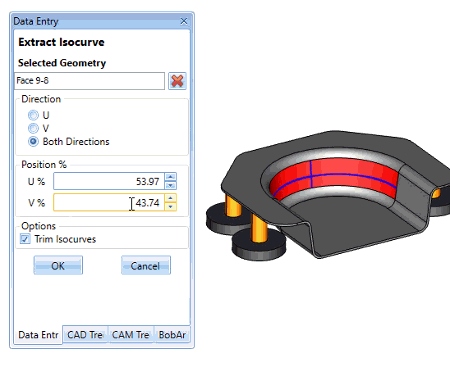450x367 pixels.
Task: Click inside the U % input field
Action: [109, 181]
